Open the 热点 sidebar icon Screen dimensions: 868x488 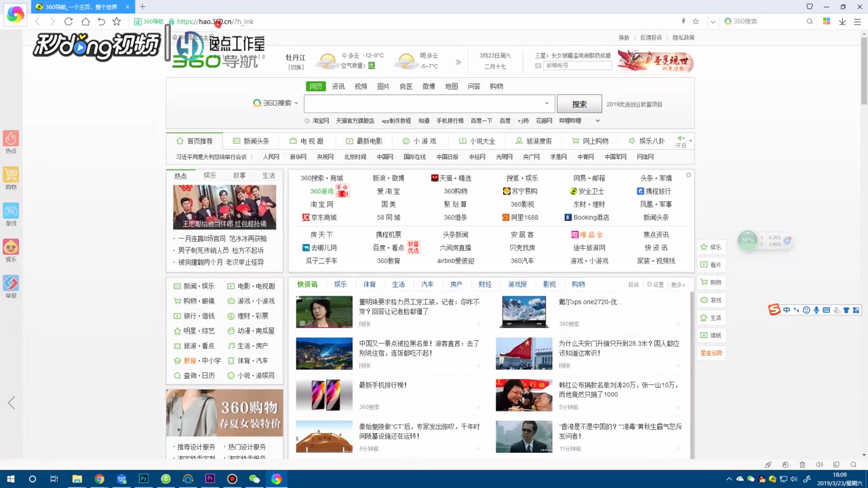11,142
